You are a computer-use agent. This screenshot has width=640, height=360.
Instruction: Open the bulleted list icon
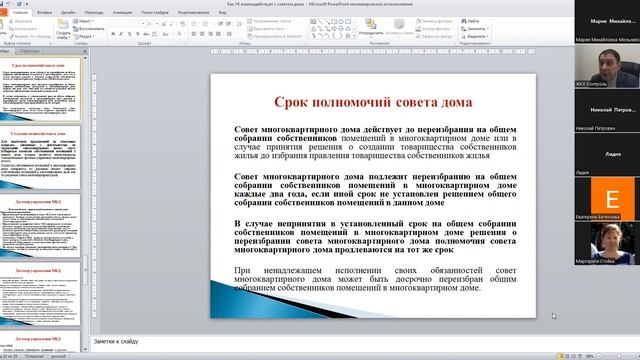(x=195, y=24)
